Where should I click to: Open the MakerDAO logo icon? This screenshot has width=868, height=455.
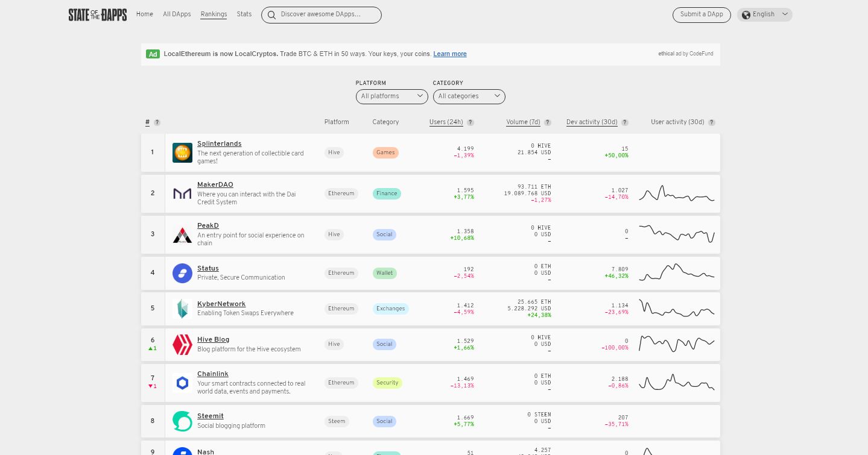(182, 193)
